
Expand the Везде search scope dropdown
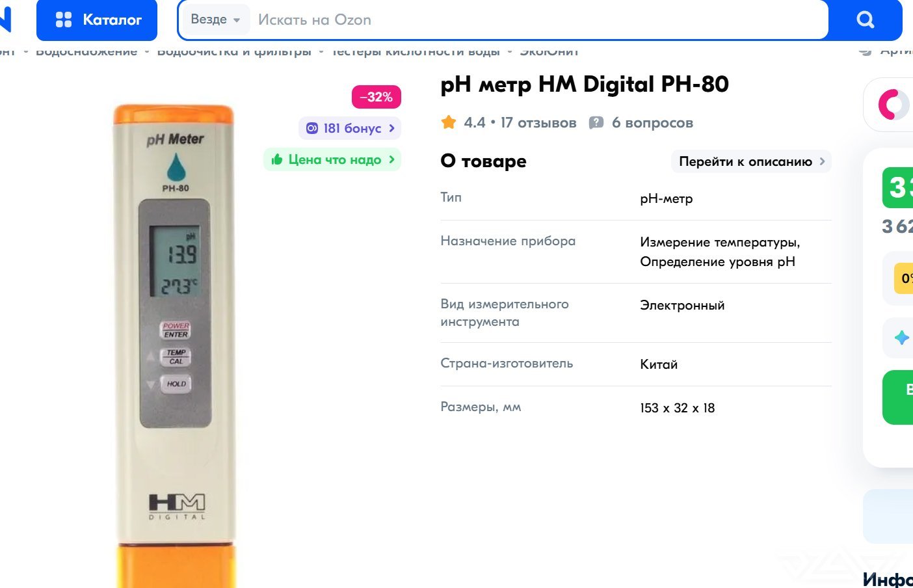(215, 20)
